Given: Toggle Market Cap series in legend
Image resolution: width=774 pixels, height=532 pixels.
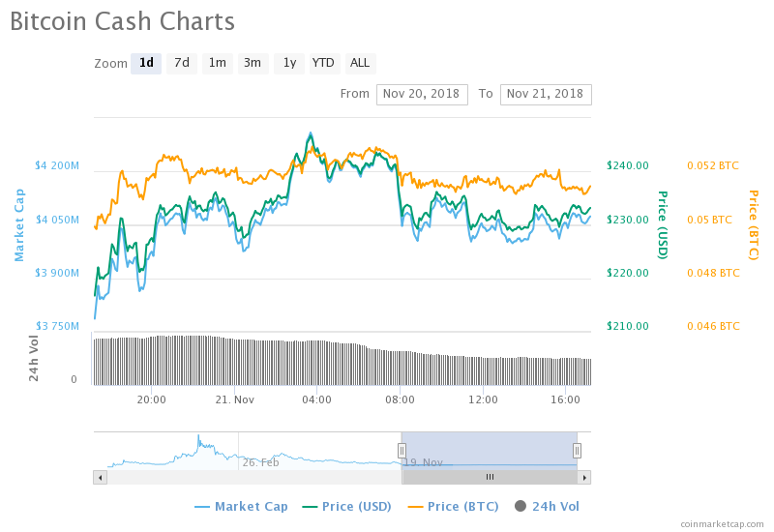Looking at the screenshot, I should click(241, 506).
